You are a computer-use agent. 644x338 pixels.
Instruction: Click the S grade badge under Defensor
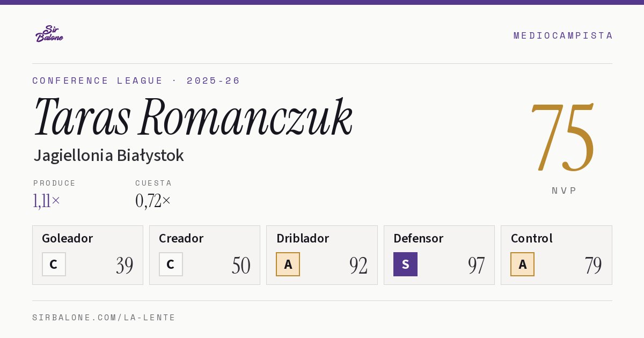(405, 264)
